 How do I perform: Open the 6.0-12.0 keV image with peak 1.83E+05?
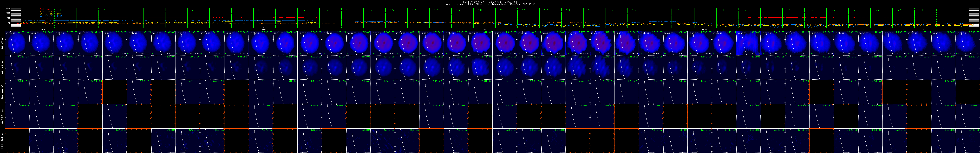(x=431, y=67)
